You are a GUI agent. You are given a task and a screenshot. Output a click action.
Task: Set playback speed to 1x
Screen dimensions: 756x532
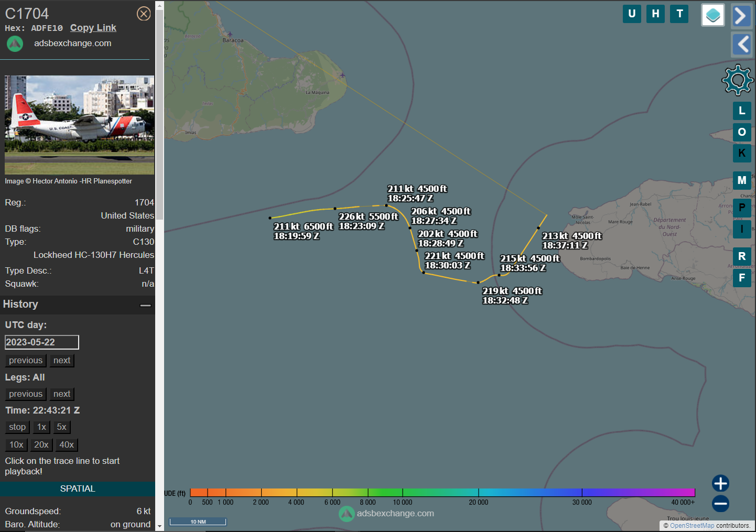42,427
